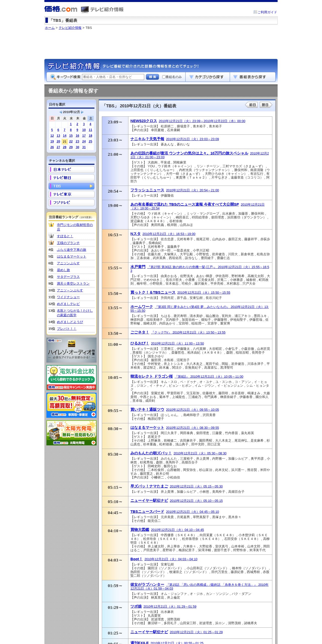Open ニューイヤー駅伝ナビ at 05:10
322x644 pixels.
click(149, 501)
